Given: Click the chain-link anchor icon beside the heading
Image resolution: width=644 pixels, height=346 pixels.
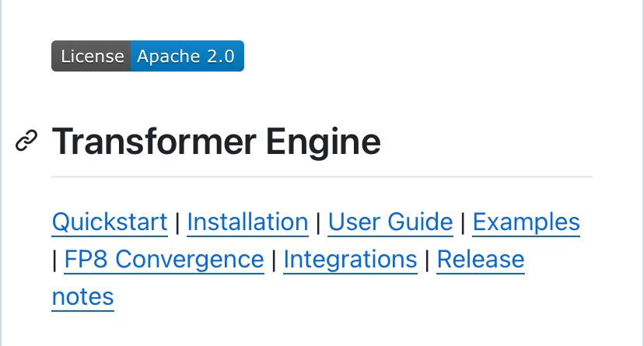Looking at the screenshot, I should [x=26, y=141].
